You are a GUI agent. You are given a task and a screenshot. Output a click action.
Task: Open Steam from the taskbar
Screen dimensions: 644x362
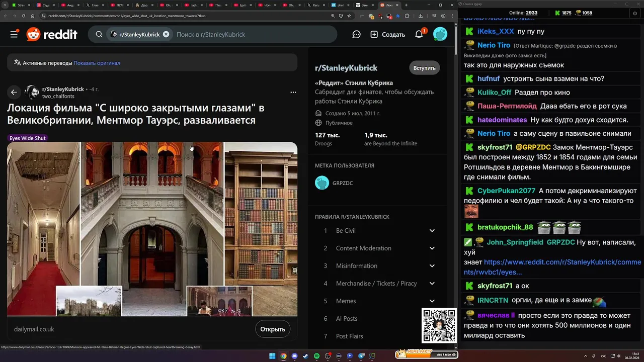pyautogui.click(x=305, y=356)
